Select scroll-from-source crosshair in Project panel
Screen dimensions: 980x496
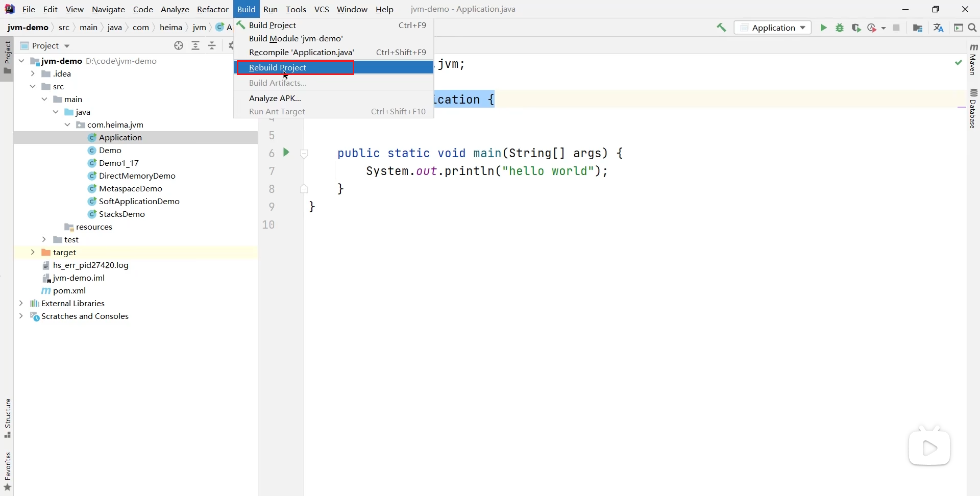(x=179, y=45)
